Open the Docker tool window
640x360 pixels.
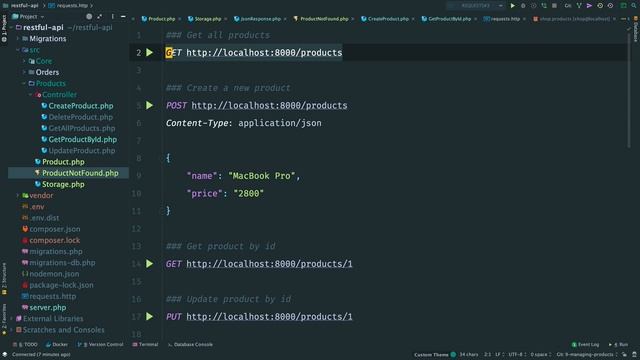[x=57, y=344]
